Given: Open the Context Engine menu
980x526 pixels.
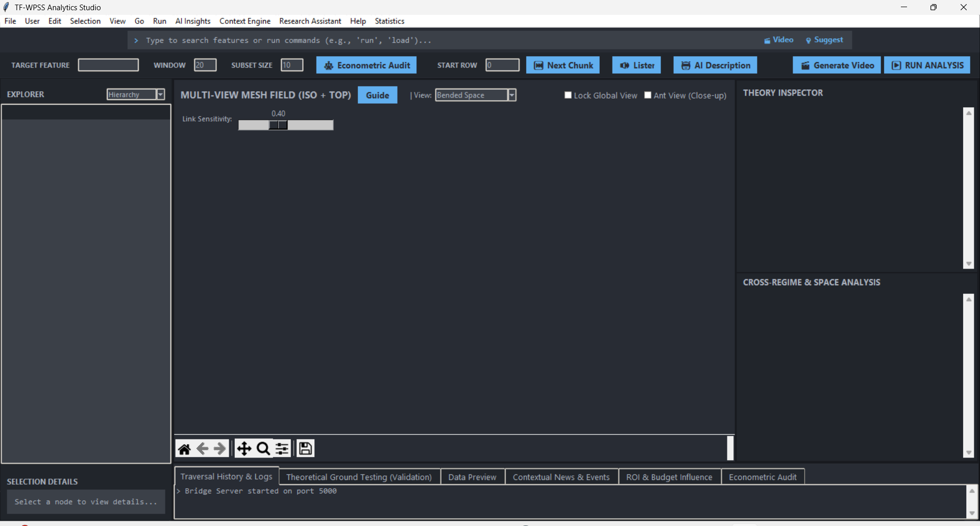Looking at the screenshot, I should click(x=245, y=21).
